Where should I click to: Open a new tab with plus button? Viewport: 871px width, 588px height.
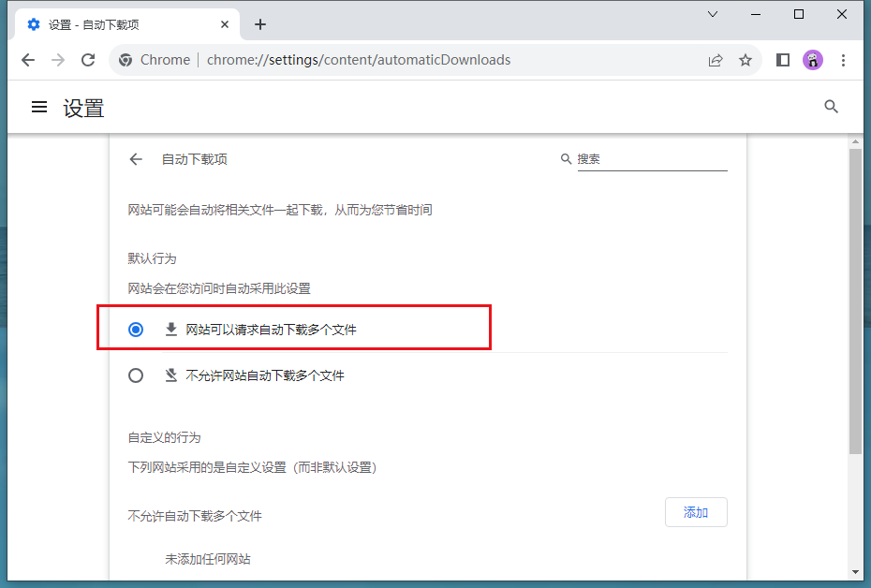(x=260, y=24)
